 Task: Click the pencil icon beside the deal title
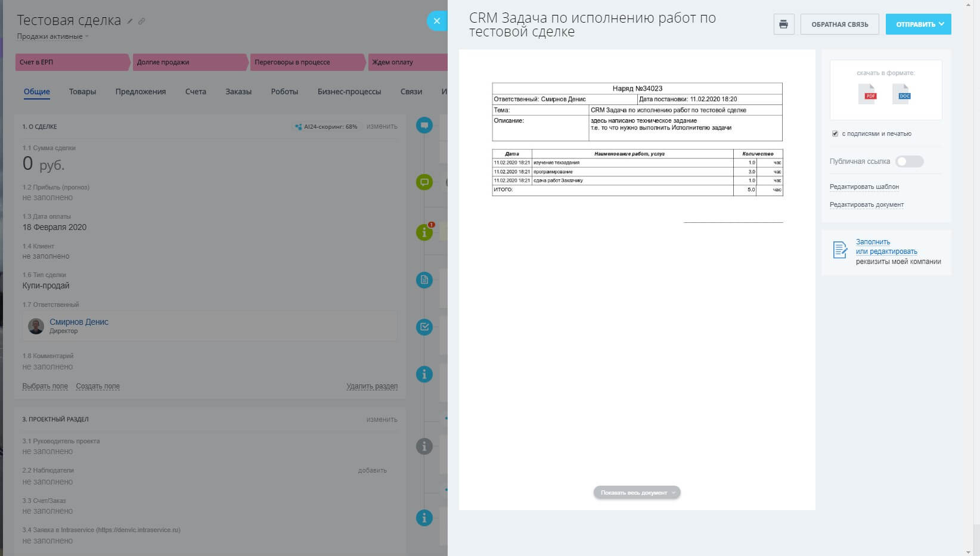click(x=130, y=21)
